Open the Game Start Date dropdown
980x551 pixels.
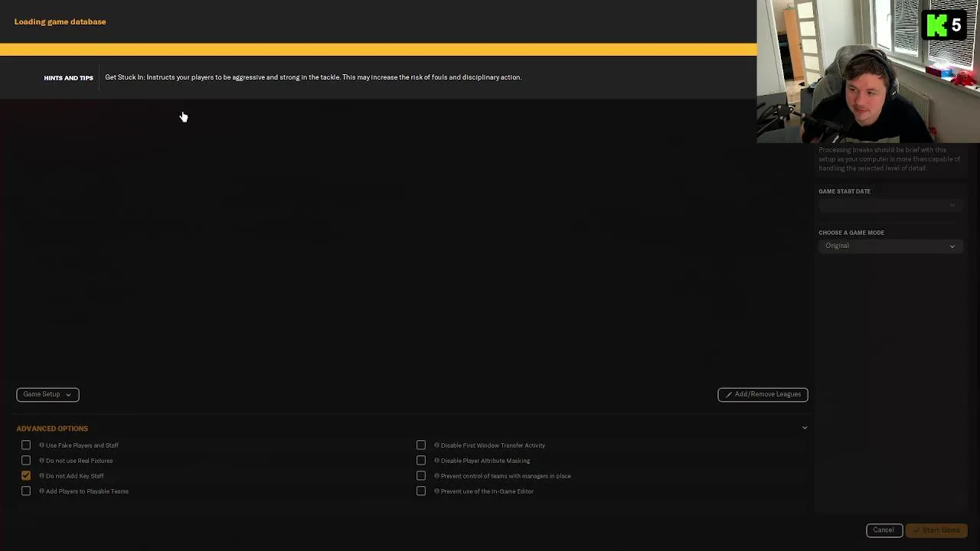[x=890, y=204]
